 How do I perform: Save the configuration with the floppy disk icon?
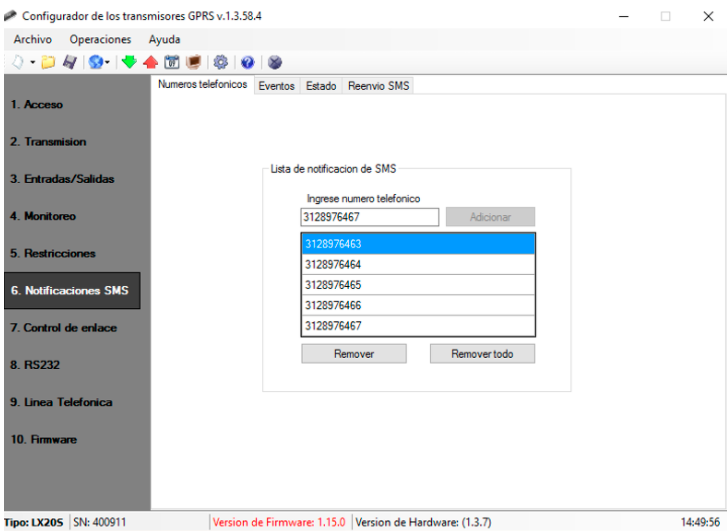[70, 62]
